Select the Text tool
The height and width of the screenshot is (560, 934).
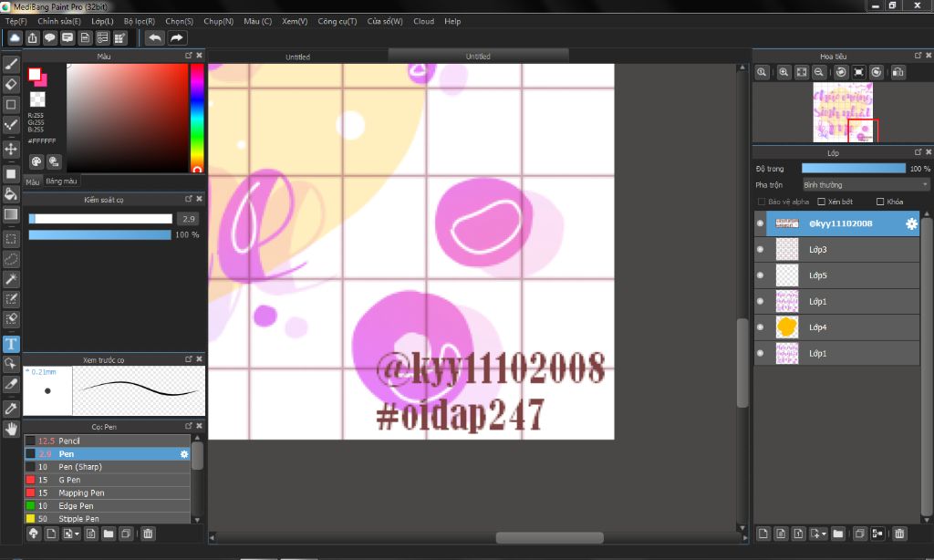11,344
